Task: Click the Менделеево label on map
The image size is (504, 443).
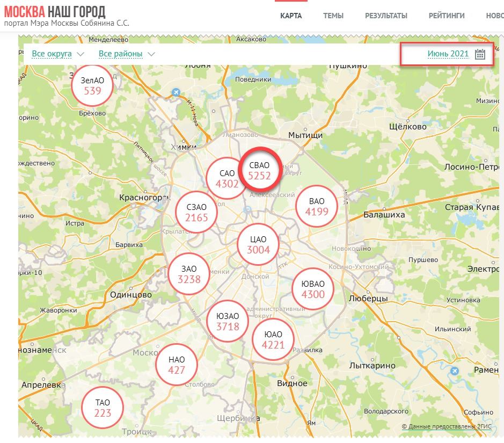Action: (108, 40)
